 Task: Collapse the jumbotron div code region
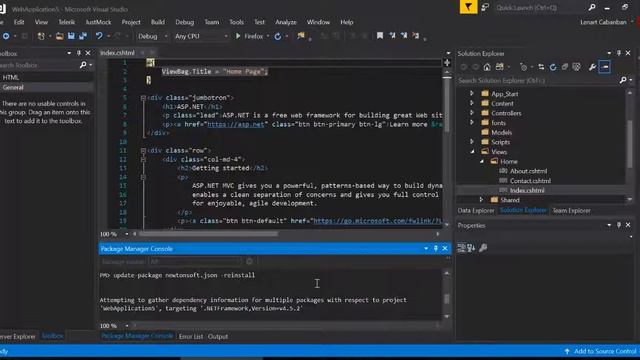tap(143, 98)
